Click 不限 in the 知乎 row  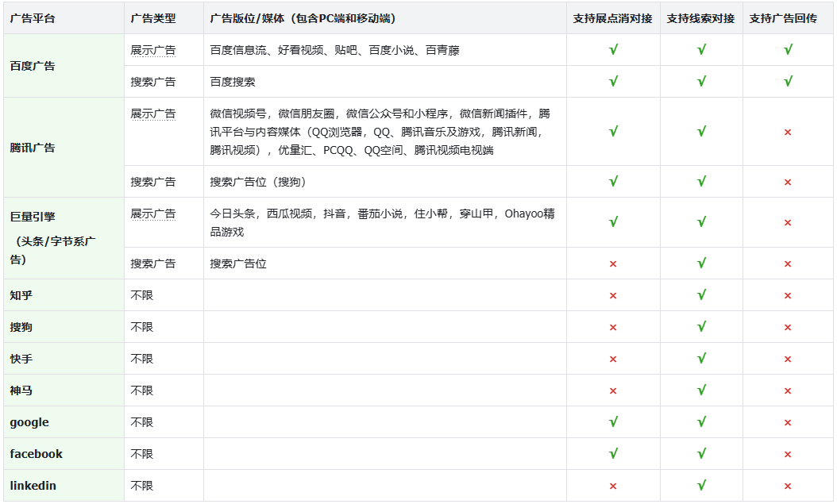point(142,295)
